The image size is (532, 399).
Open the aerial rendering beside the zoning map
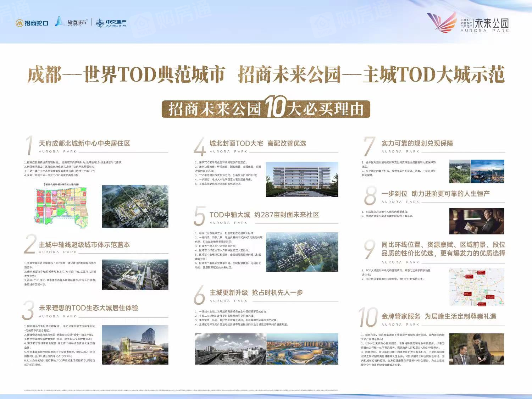[x=135, y=206]
